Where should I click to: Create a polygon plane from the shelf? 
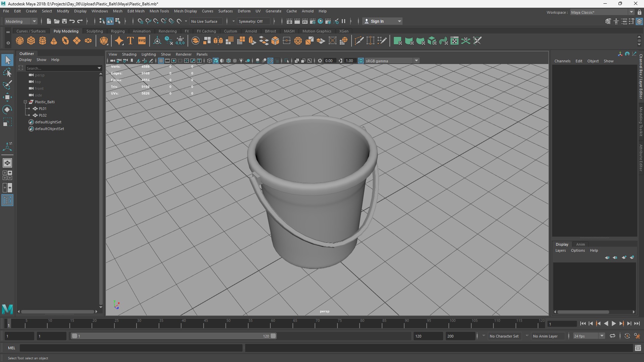point(77,41)
